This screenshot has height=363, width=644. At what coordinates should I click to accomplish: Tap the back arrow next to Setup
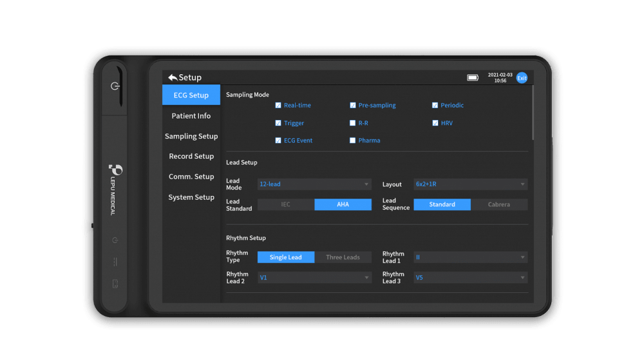(173, 77)
